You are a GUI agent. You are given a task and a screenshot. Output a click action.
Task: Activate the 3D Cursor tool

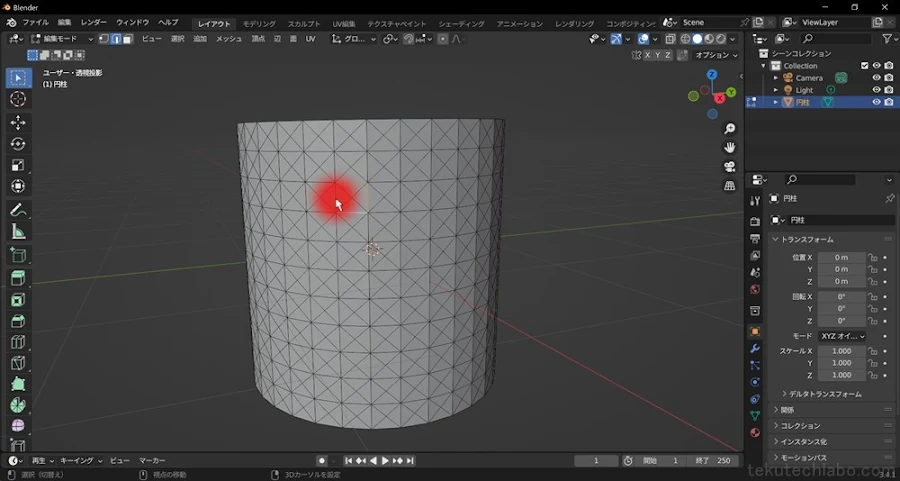tap(18, 99)
